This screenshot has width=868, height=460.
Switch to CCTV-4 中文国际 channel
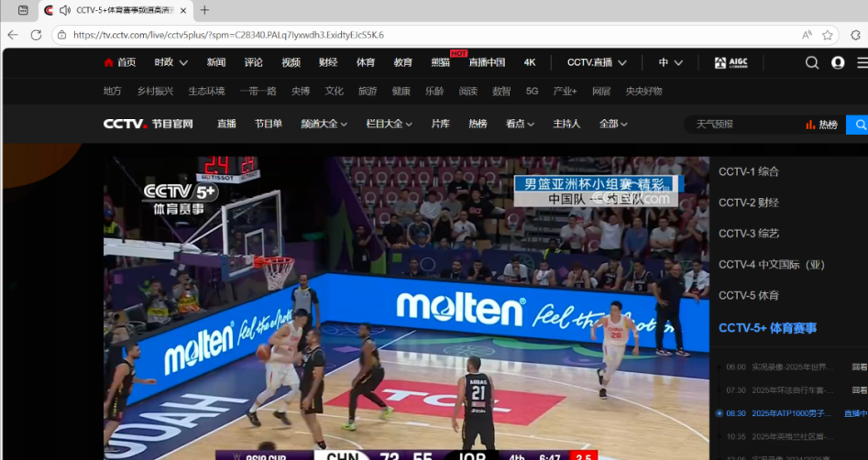click(x=773, y=265)
